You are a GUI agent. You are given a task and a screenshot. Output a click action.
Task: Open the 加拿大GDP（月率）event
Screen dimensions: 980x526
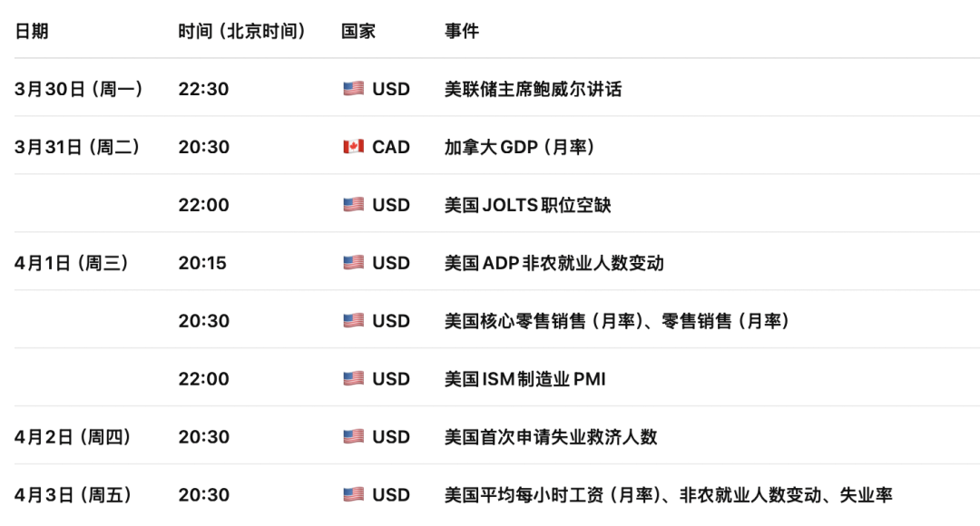point(519,147)
